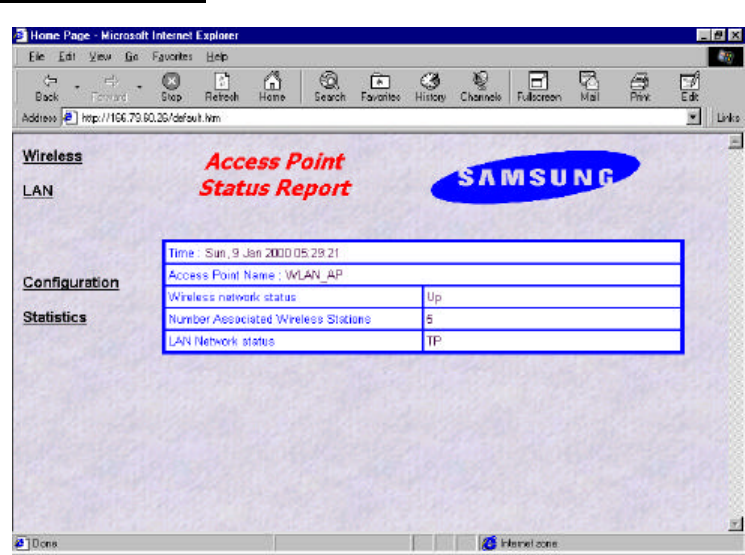The height and width of the screenshot is (555, 745).
Task: Open the Mail toolbar button
Action: (589, 88)
